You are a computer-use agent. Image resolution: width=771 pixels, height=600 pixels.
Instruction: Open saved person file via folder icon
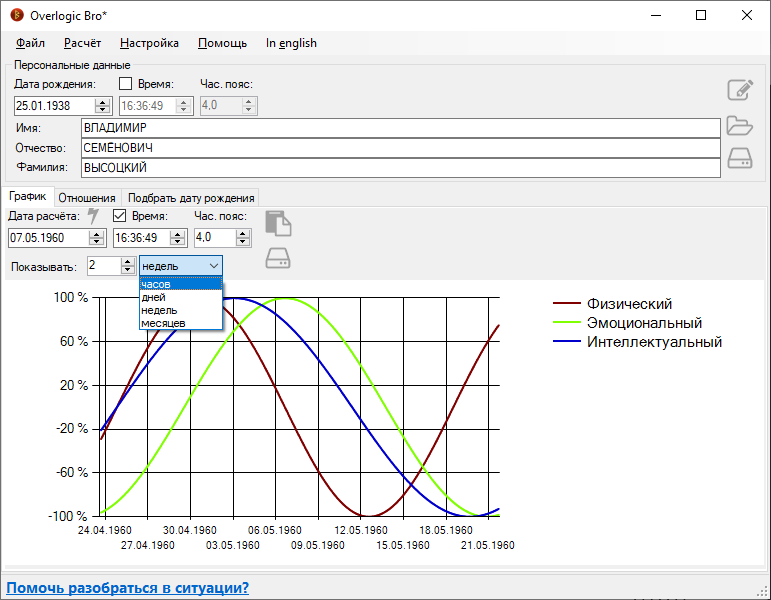(x=739, y=125)
